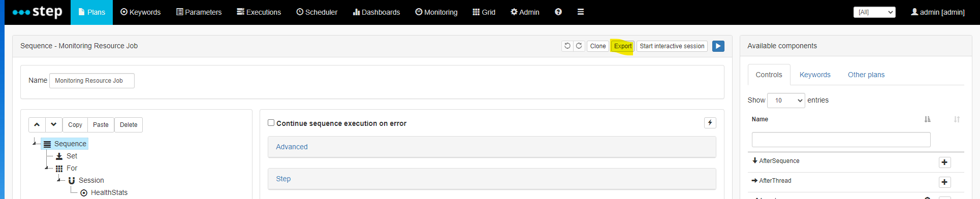
Task: Click the Name filter input
Action: point(841,140)
